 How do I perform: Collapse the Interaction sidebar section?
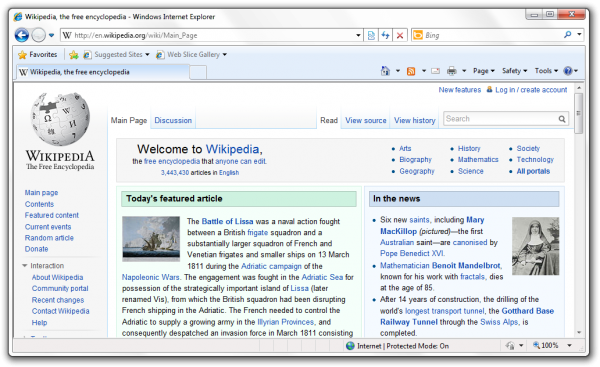click(x=24, y=266)
